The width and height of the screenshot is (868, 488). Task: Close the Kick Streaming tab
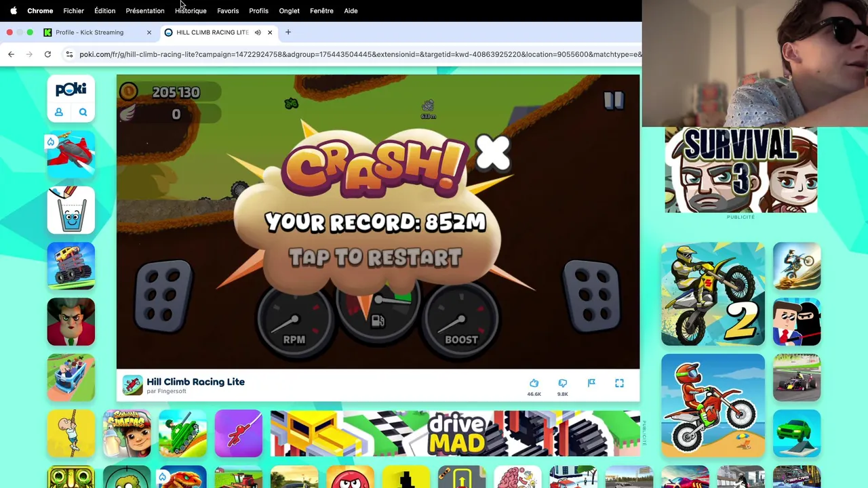[x=149, y=33]
